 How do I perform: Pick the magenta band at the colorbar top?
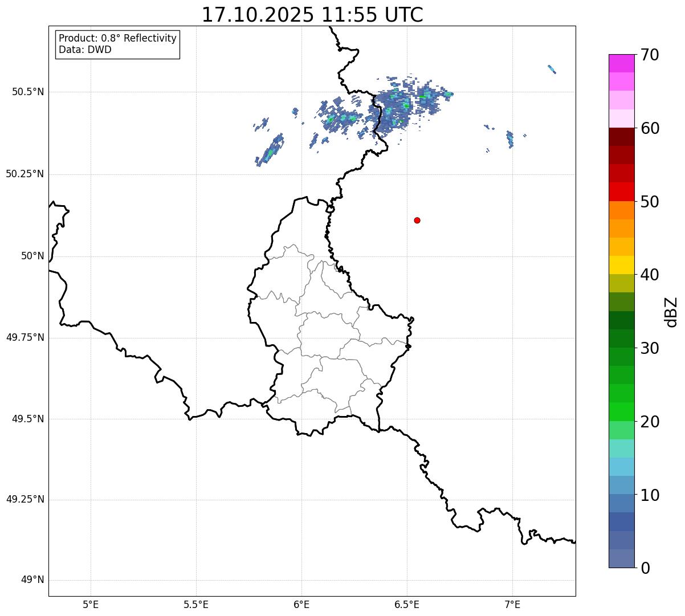pos(621,63)
